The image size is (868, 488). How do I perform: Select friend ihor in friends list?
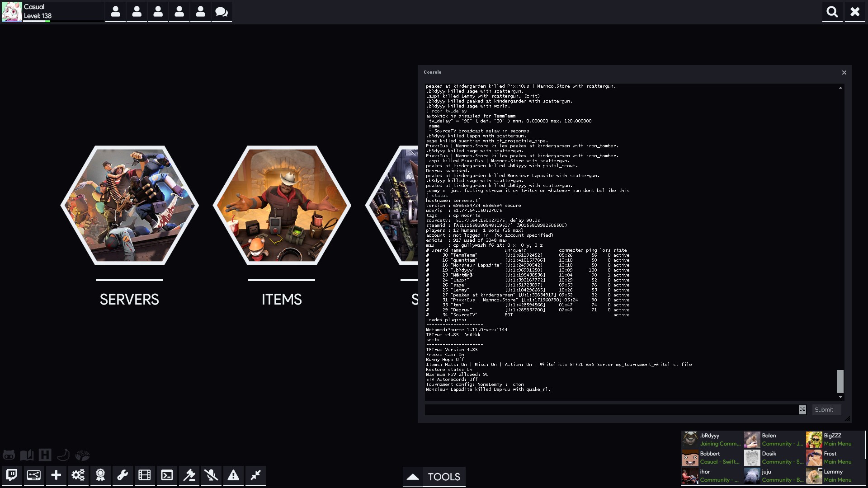[712, 476]
